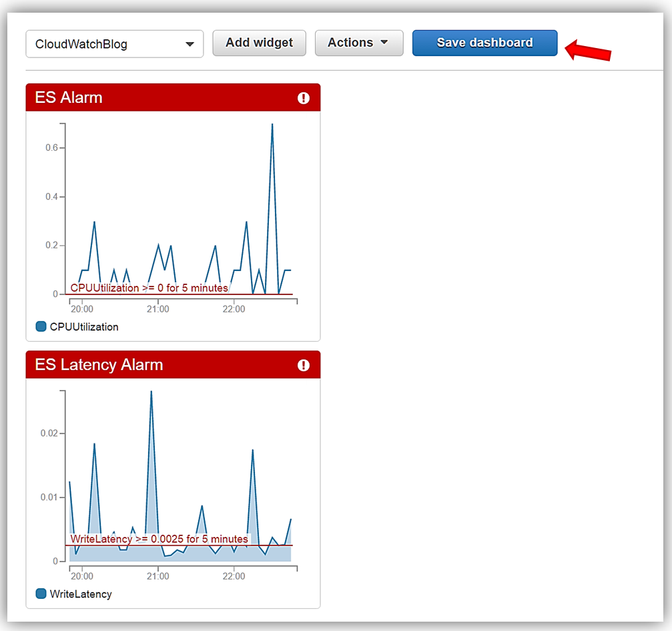Click the 20:00 label on ES Alarm axis

tap(81, 309)
